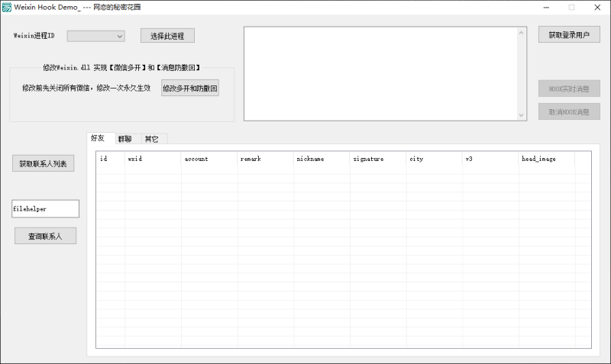
Task: Click the signature column header
Action: click(x=378, y=159)
